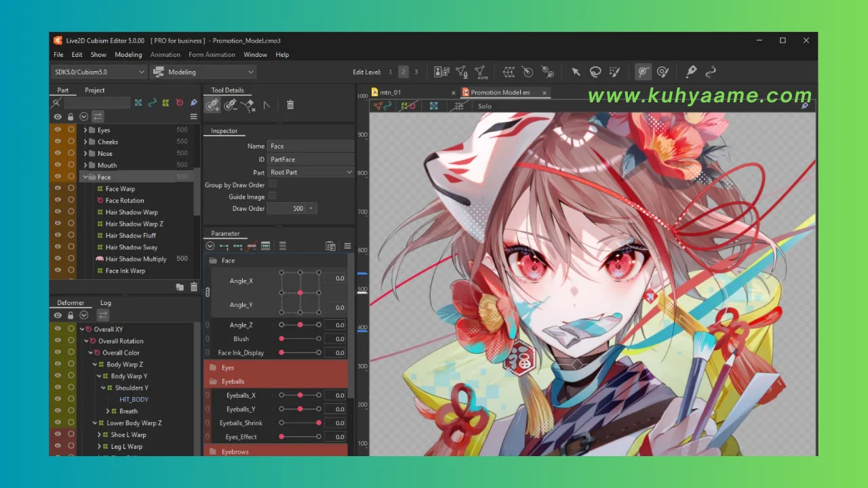Select HIT_BODY in the Deformer tree

pyautogui.click(x=134, y=399)
